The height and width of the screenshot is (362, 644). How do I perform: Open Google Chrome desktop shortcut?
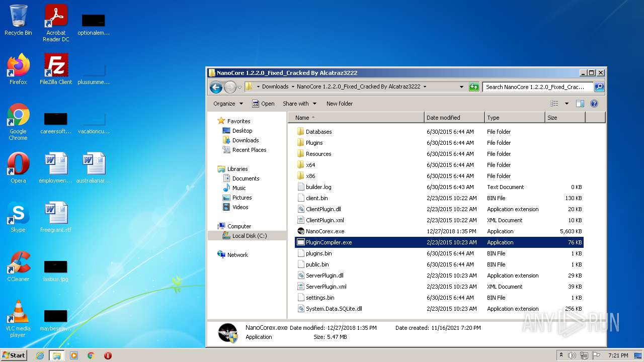coord(18,122)
